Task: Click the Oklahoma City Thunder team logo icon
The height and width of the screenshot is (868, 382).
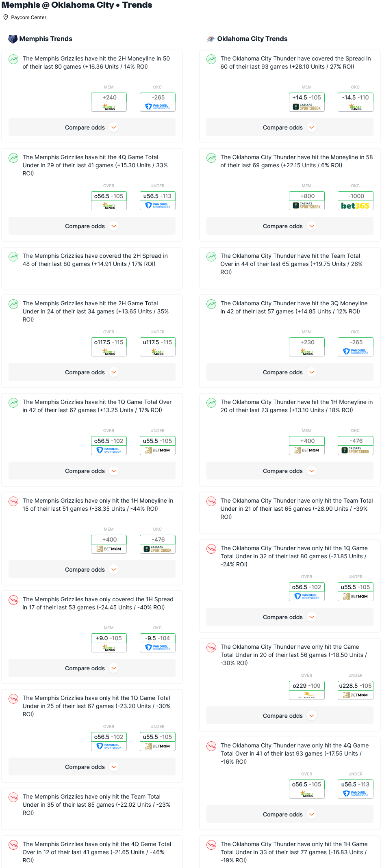Action: pos(211,39)
